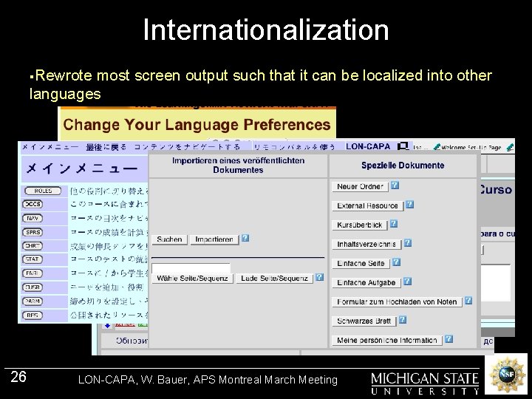Viewport: 532px width, 399px height.
Task: Open the SPRS spreadsheet icon
Action: (33, 232)
